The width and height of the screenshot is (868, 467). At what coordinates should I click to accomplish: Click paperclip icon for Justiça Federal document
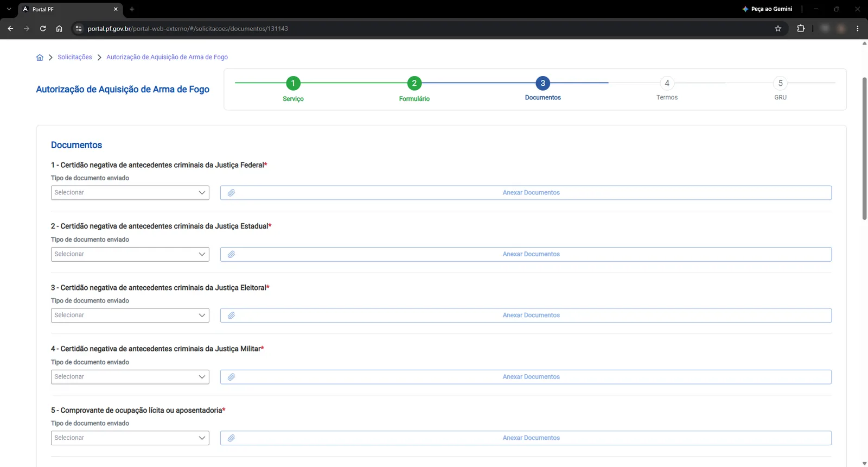tap(231, 193)
